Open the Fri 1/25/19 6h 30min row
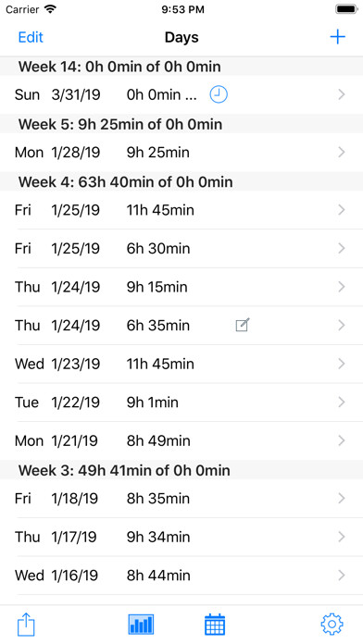This screenshot has width=363, height=644. [x=181, y=249]
